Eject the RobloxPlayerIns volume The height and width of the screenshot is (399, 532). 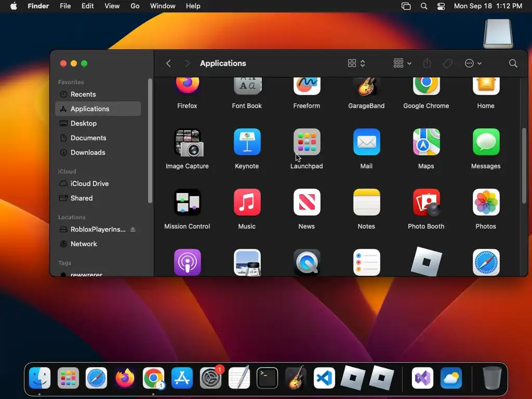pyautogui.click(x=133, y=229)
